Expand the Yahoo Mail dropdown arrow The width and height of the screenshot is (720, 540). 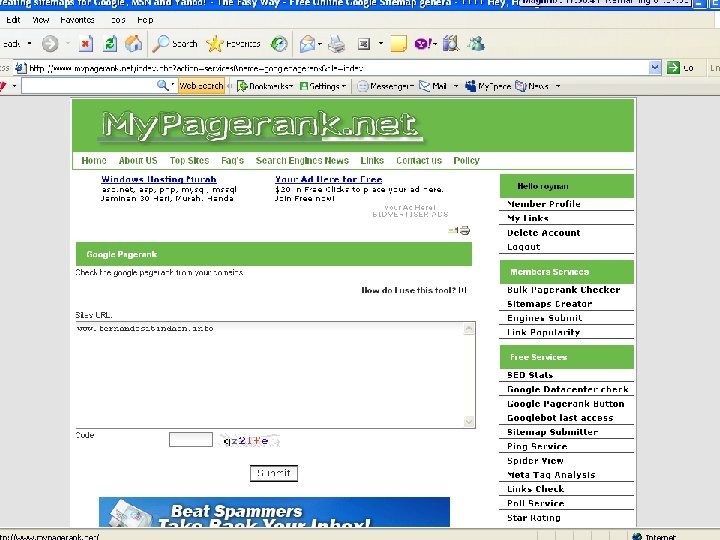(x=456, y=86)
